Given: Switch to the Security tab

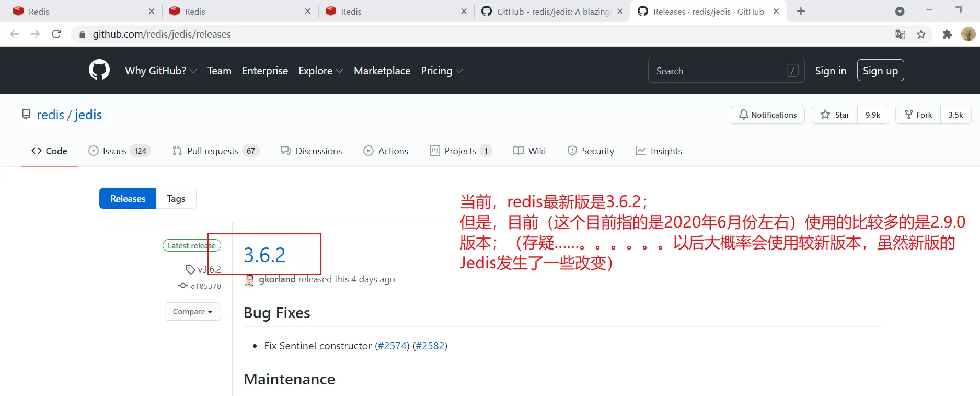Looking at the screenshot, I should 591,151.
